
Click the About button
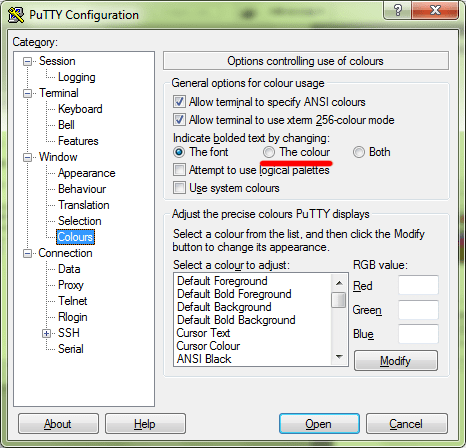click(x=58, y=424)
